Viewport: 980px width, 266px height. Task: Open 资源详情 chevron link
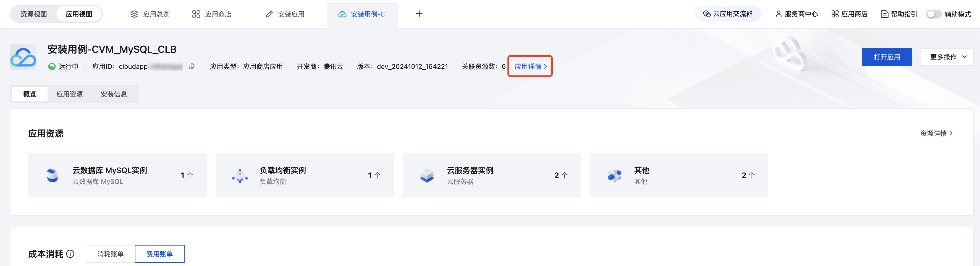936,133
